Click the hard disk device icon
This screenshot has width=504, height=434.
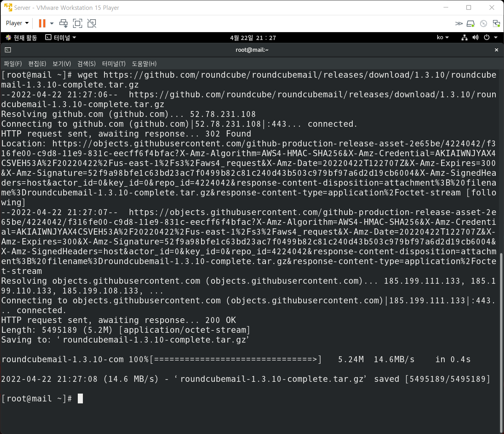471,24
